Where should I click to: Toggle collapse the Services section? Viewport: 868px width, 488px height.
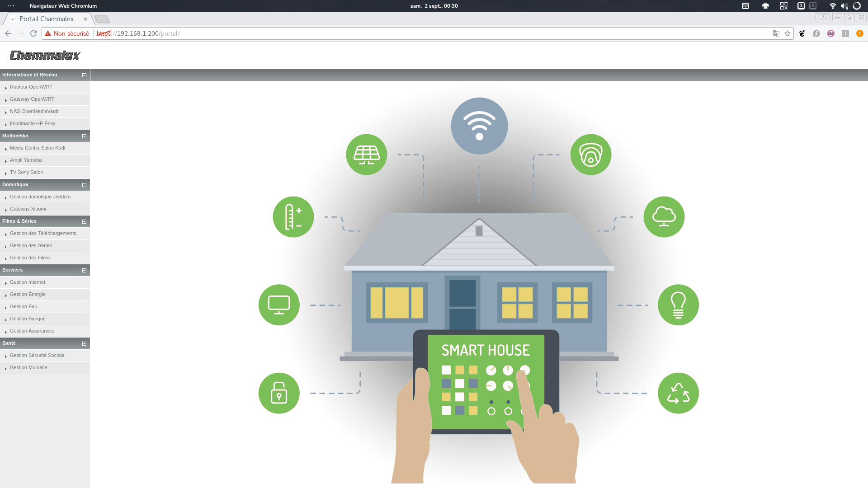pyautogui.click(x=85, y=270)
